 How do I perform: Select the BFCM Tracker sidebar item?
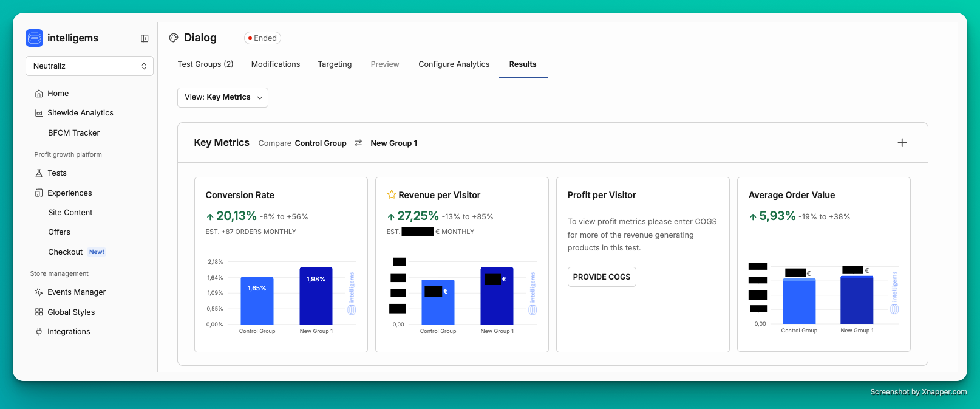[73, 133]
